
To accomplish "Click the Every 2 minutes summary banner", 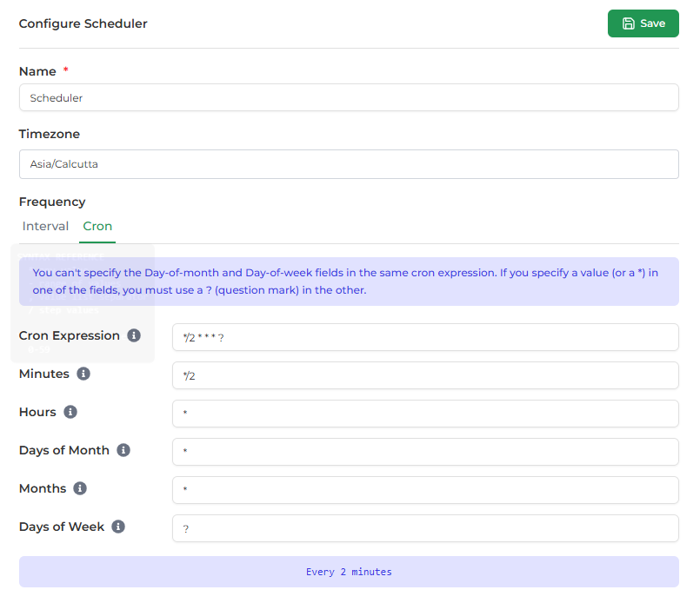I will [x=349, y=572].
